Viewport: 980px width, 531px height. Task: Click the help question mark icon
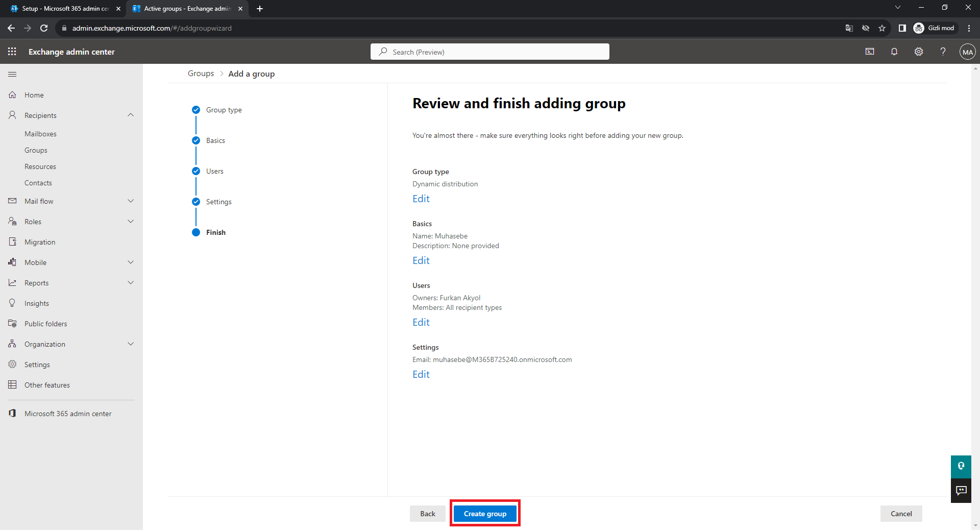(x=943, y=52)
